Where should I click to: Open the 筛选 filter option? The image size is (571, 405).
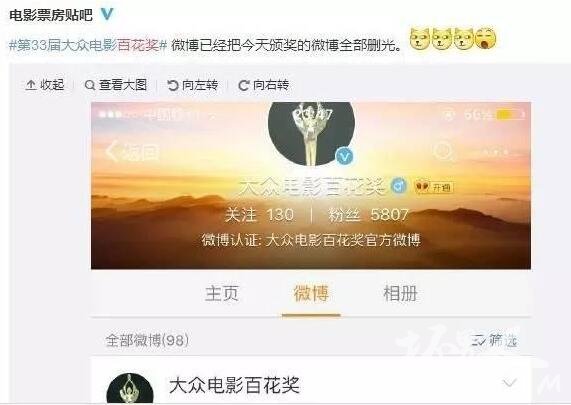click(494, 341)
